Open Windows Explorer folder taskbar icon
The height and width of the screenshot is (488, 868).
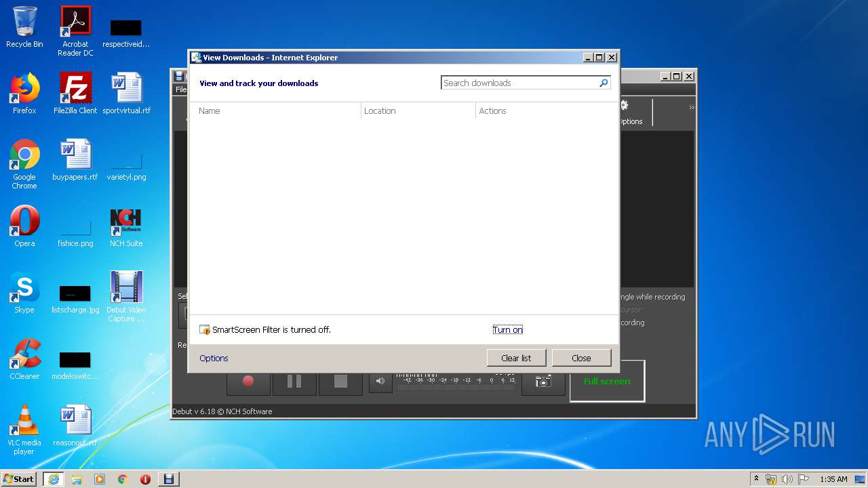pos(77,479)
